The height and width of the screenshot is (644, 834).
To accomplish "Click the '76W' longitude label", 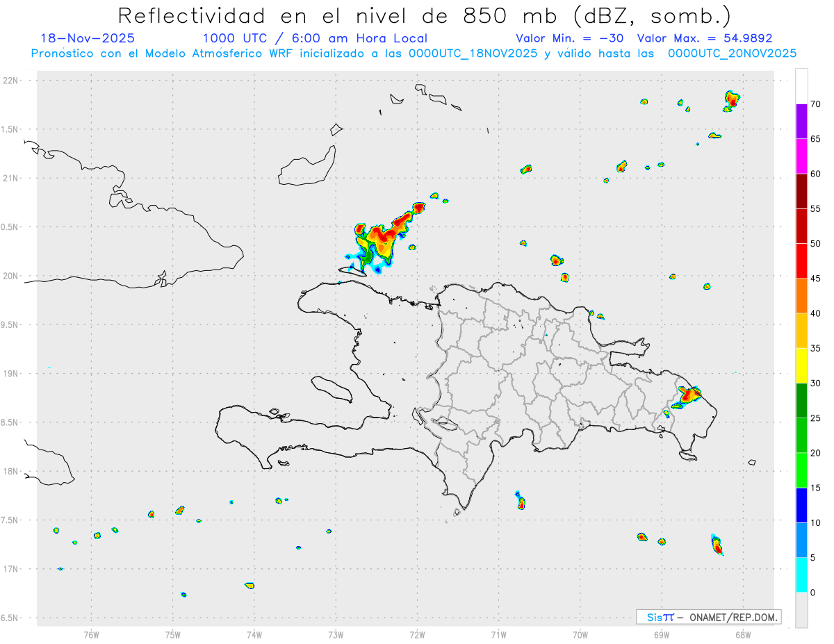I will (91, 635).
